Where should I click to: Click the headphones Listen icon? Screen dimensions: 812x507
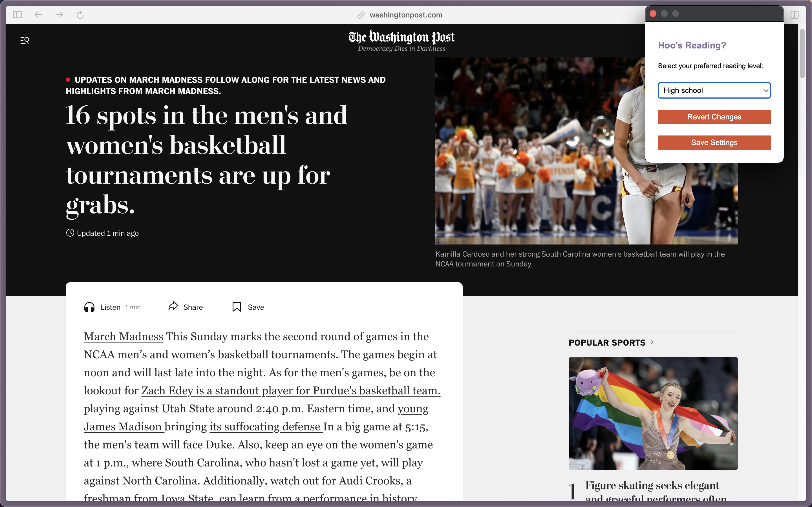89,307
